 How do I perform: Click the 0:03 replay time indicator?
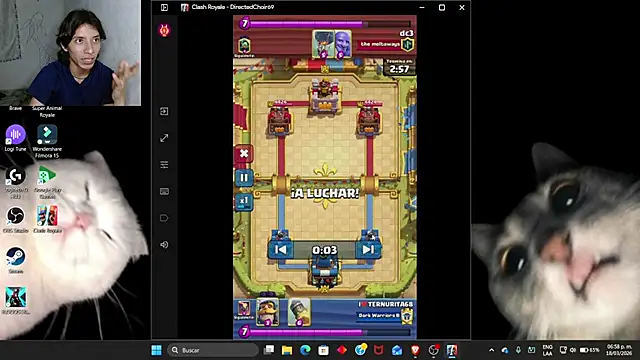(x=324, y=250)
